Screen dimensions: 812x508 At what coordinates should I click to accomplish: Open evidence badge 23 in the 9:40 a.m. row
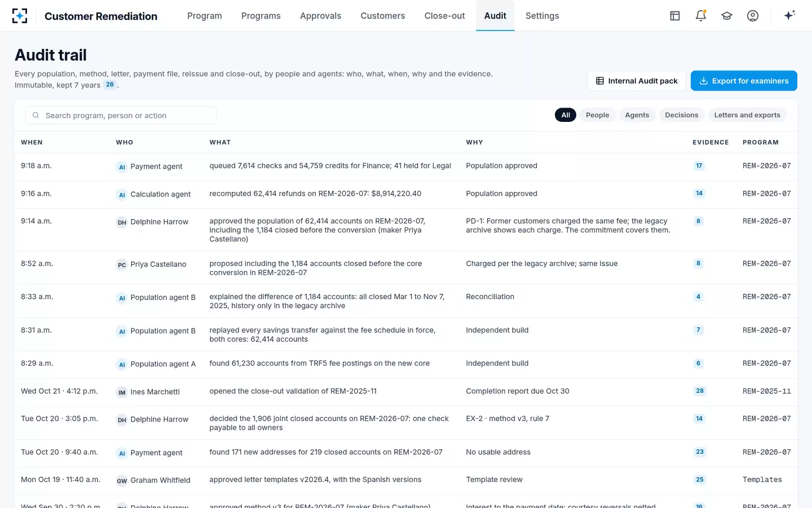coord(700,452)
